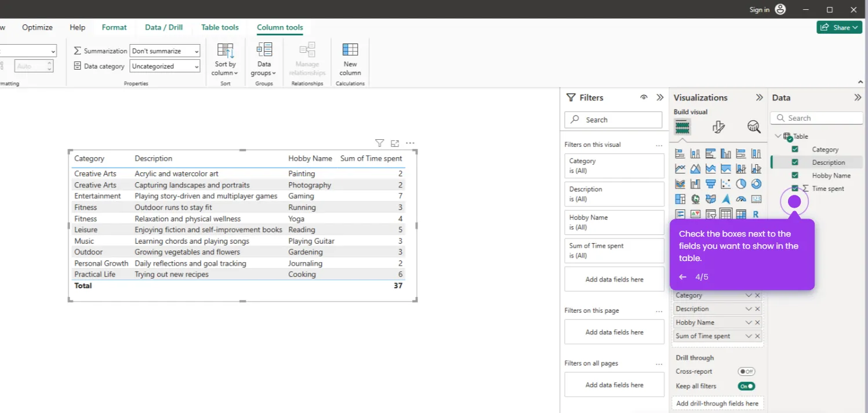Open the Format ribbon tab
The width and height of the screenshot is (868, 413).
[114, 27]
